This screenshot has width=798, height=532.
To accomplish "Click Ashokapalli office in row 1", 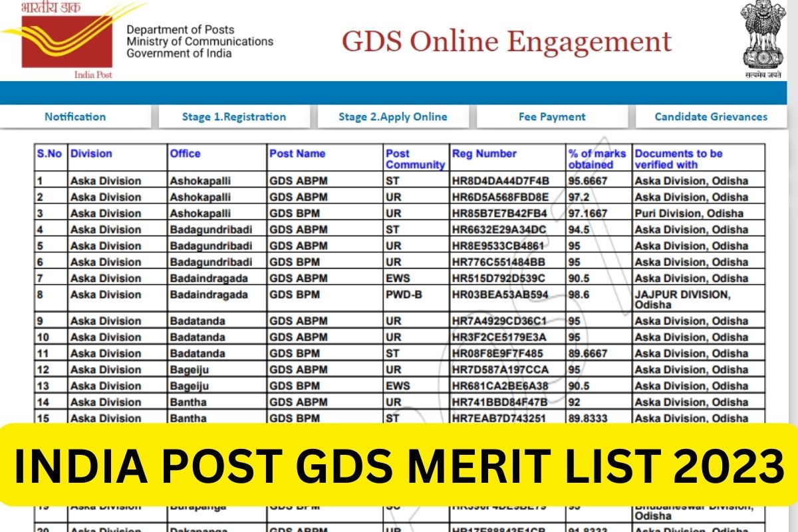I will (200, 181).
